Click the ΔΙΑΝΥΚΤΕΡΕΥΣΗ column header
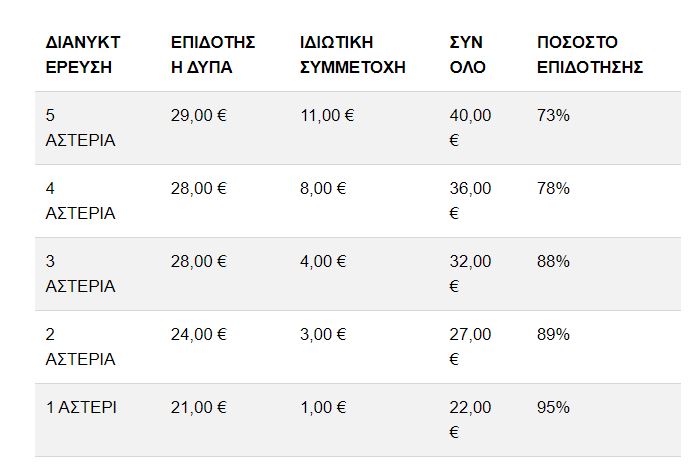Viewport: 696px width, 472px height. pyautogui.click(x=83, y=55)
